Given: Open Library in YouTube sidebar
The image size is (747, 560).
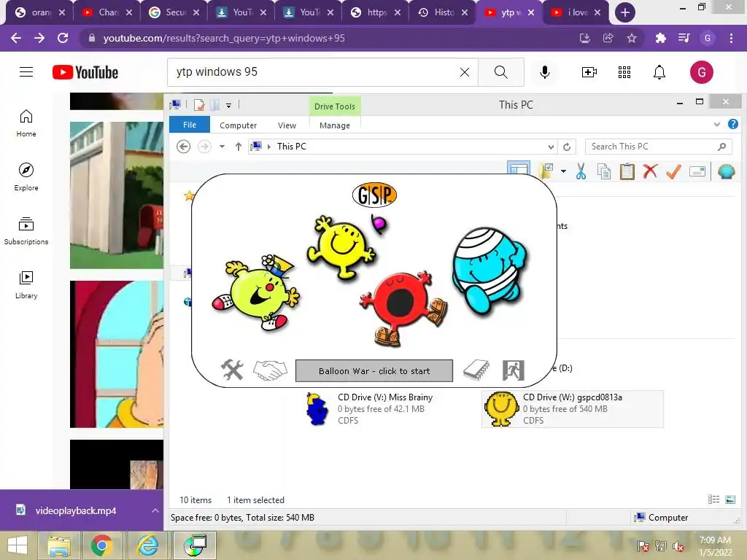Looking at the screenshot, I should pyautogui.click(x=26, y=285).
